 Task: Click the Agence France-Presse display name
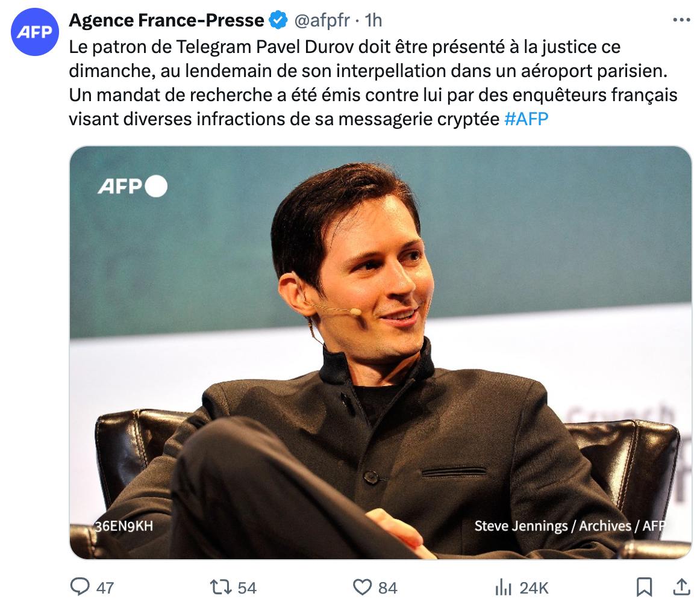click(166, 20)
